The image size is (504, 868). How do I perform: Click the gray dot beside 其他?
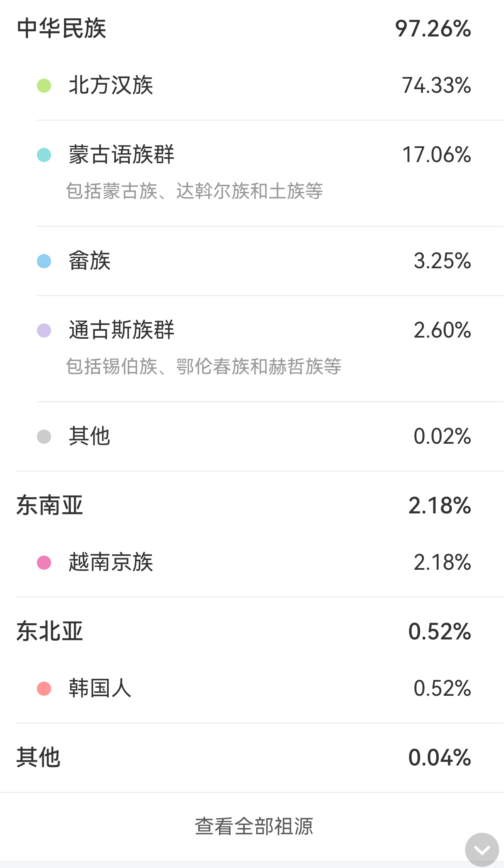coord(44,436)
